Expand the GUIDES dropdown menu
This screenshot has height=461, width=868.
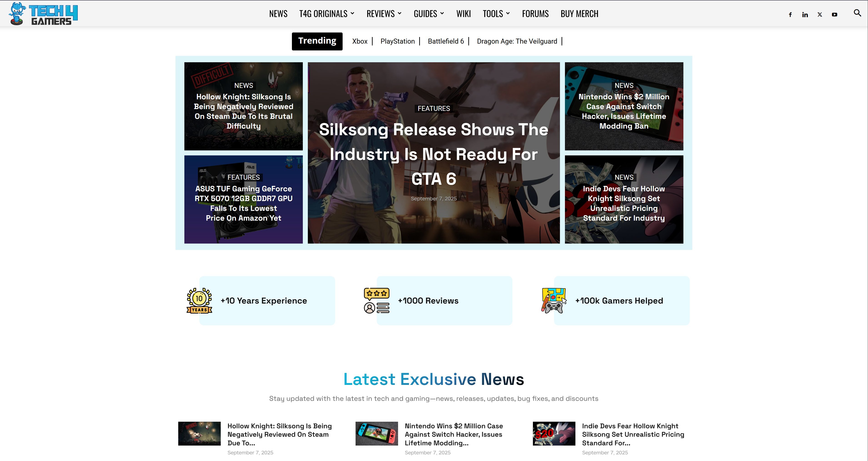(x=429, y=13)
